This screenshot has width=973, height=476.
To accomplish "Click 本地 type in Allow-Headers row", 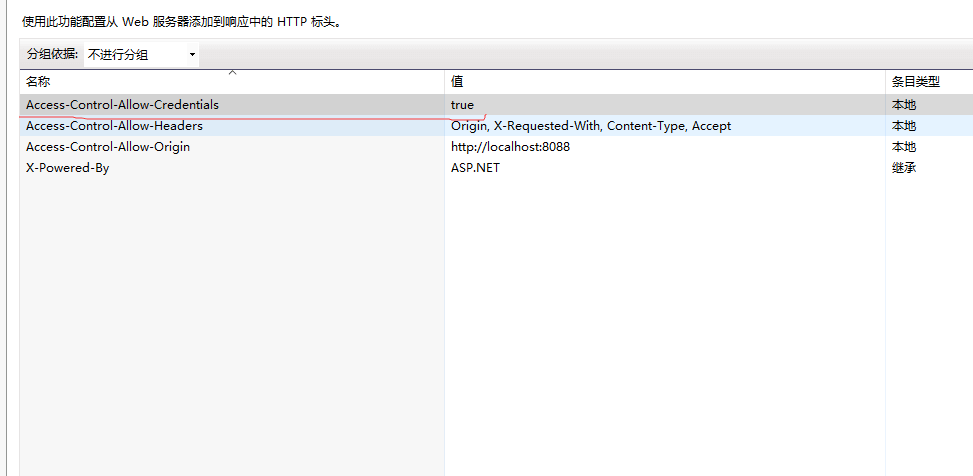I will [x=904, y=126].
